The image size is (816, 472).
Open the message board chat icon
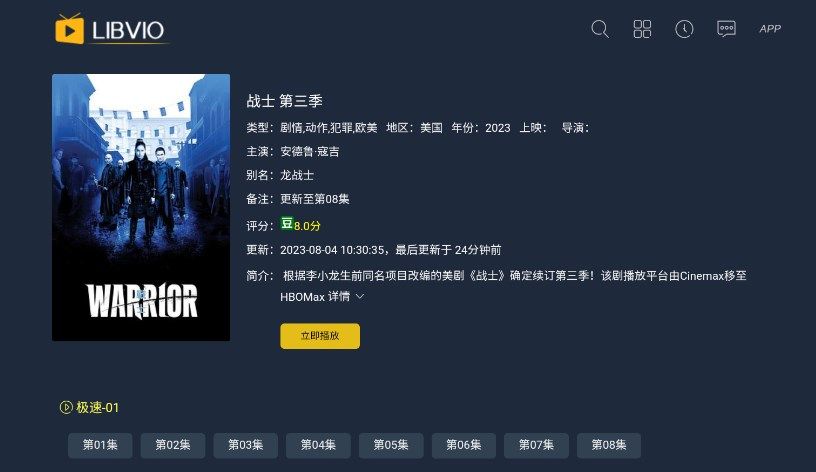click(x=726, y=29)
